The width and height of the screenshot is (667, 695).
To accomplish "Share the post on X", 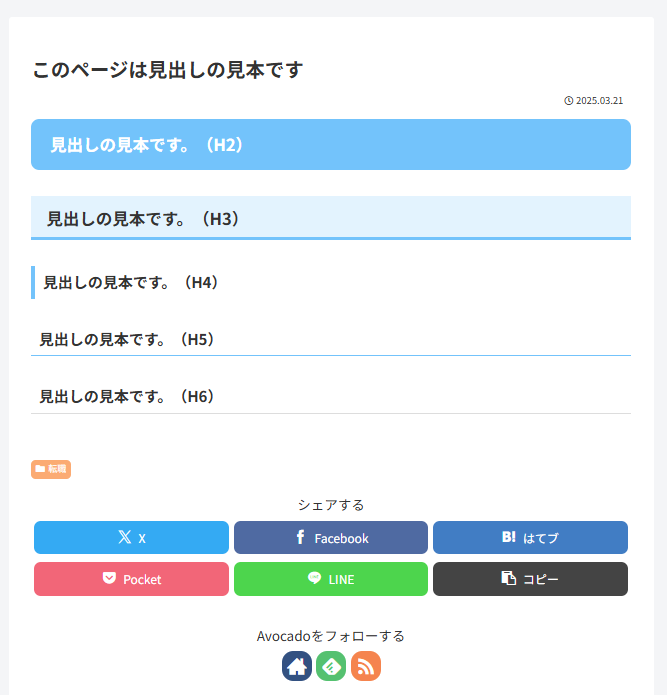I will (131, 538).
